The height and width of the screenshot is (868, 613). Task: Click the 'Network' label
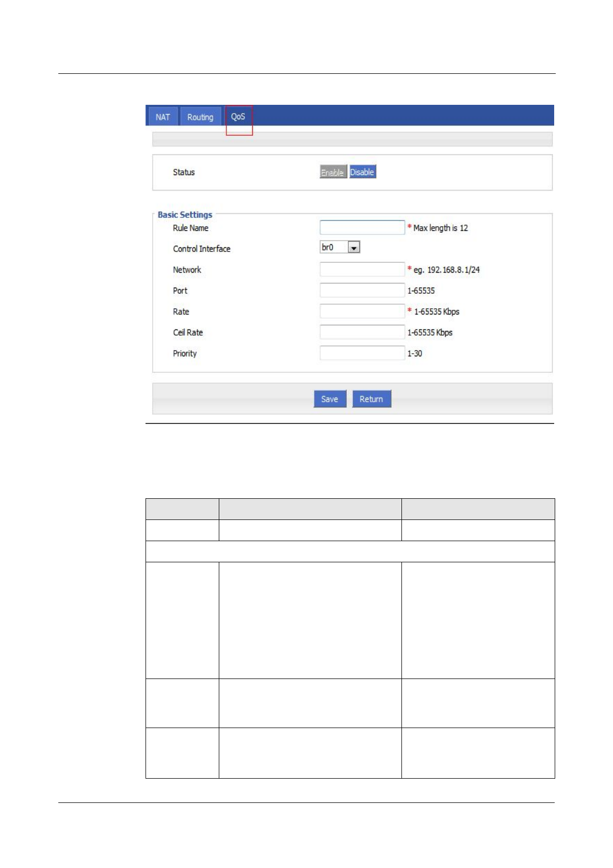(x=187, y=270)
